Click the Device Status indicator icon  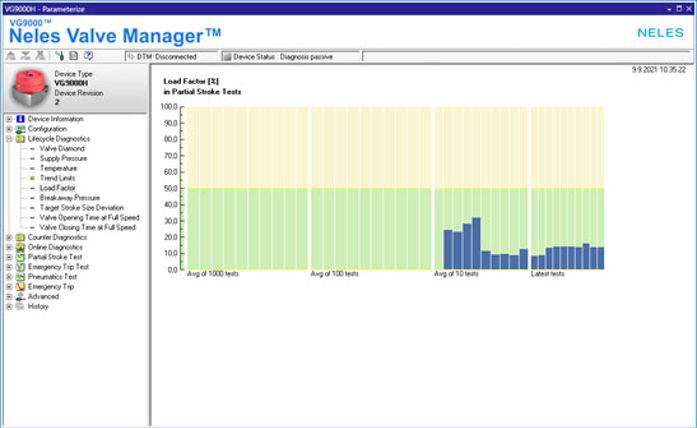point(227,56)
